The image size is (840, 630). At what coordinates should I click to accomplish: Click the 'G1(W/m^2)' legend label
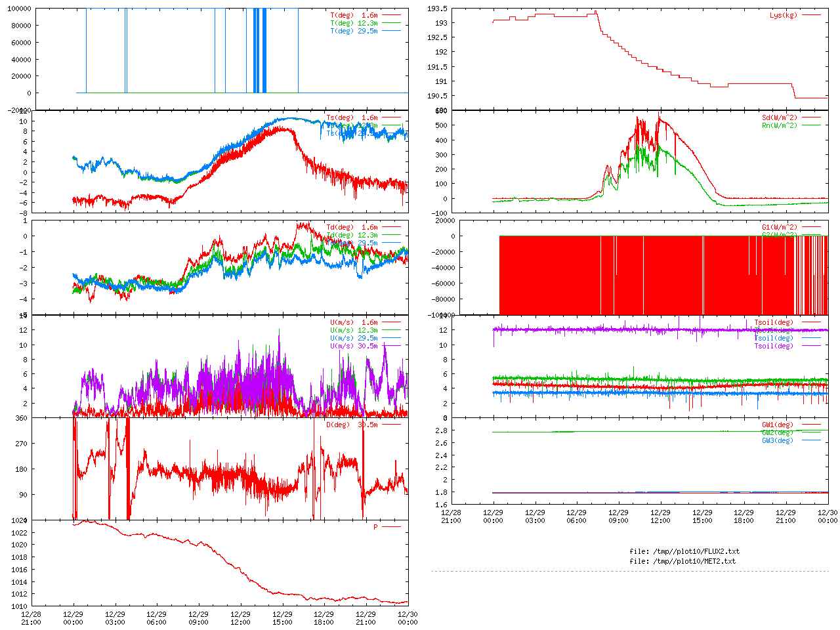click(x=780, y=228)
